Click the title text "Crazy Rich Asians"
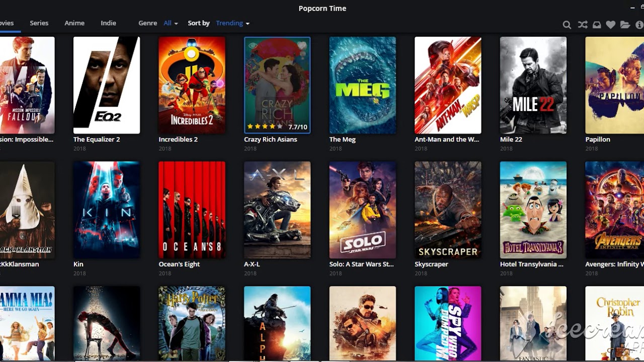Screen dimensions: 644x362 click(x=271, y=139)
